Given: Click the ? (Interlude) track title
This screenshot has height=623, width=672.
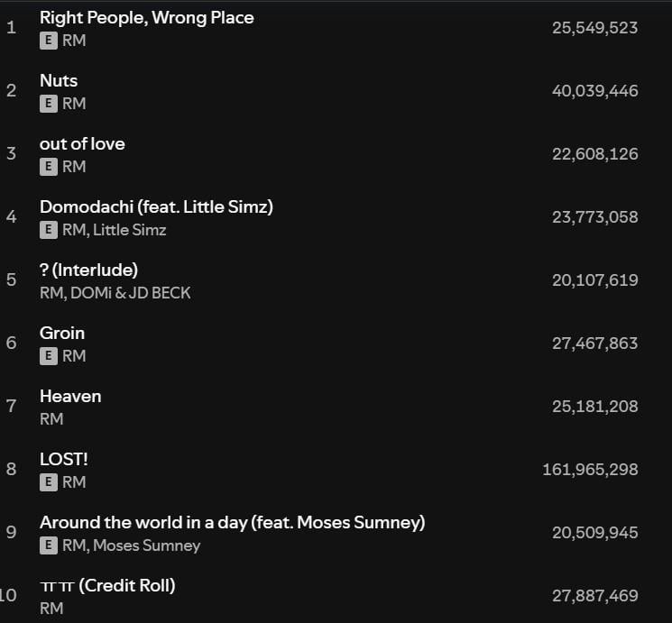Looking at the screenshot, I should [x=88, y=270].
